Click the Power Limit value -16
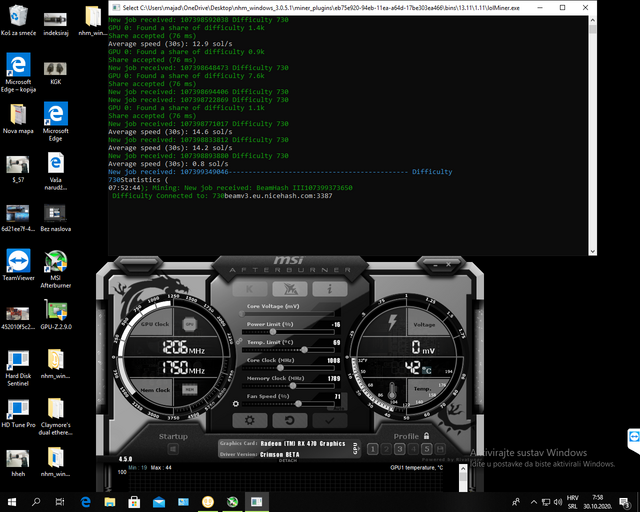The width and height of the screenshot is (640, 512). (x=336, y=325)
